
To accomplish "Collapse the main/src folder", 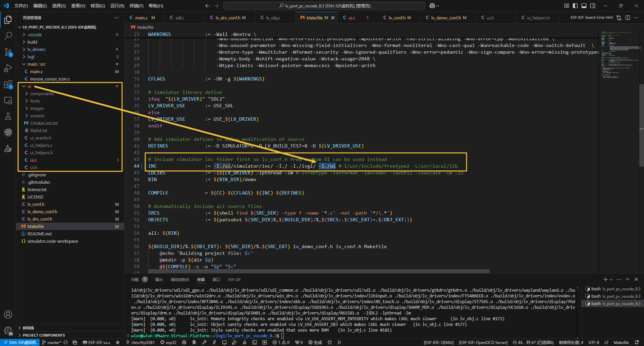I will 70,64.
